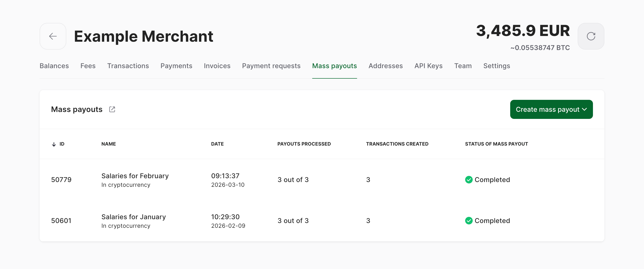This screenshot has height=269, width=644.
Task: Click the Create mass payout button
Action: (551, 109)
